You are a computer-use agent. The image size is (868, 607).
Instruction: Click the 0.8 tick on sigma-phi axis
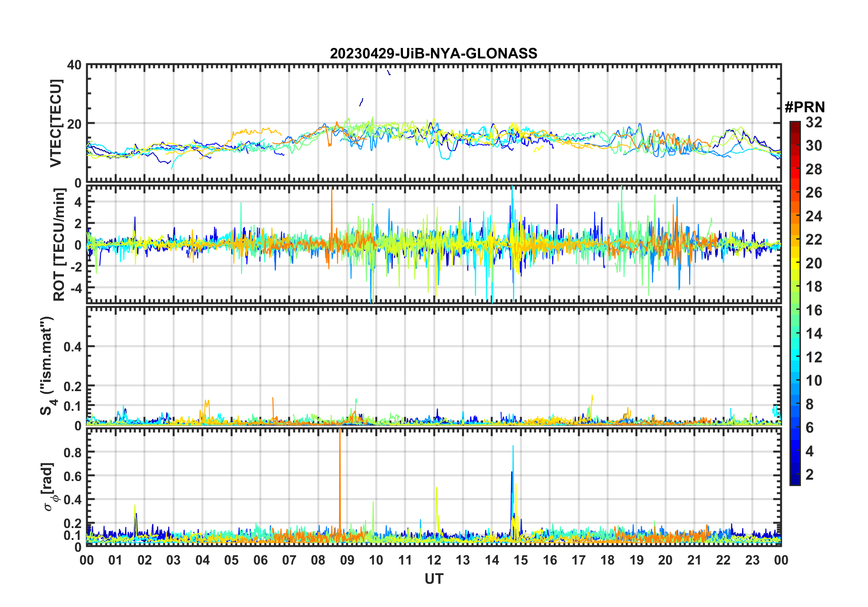[72, 452]
